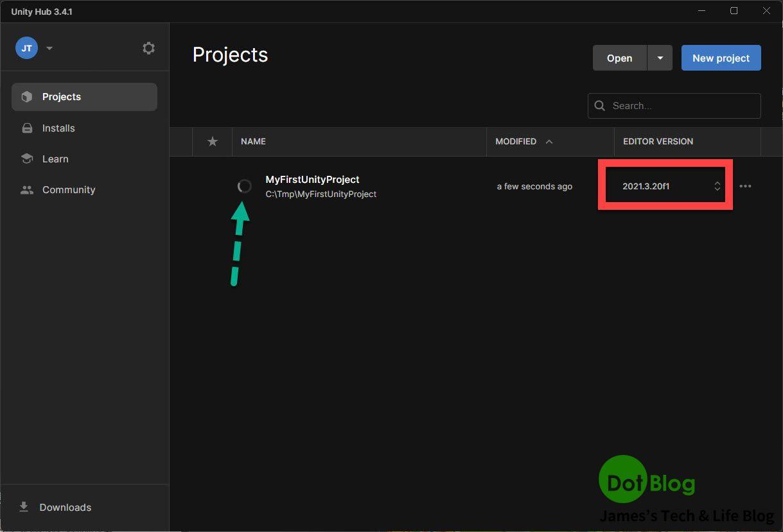
Task: Click the Downloads arrow icon
Action: click(x=24, y=507)
